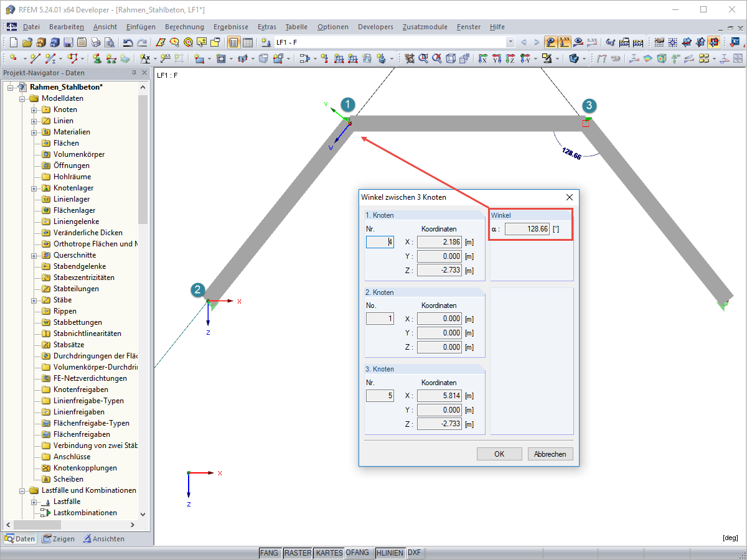Click the Zoom window magnifier icon

coord(423,58)
